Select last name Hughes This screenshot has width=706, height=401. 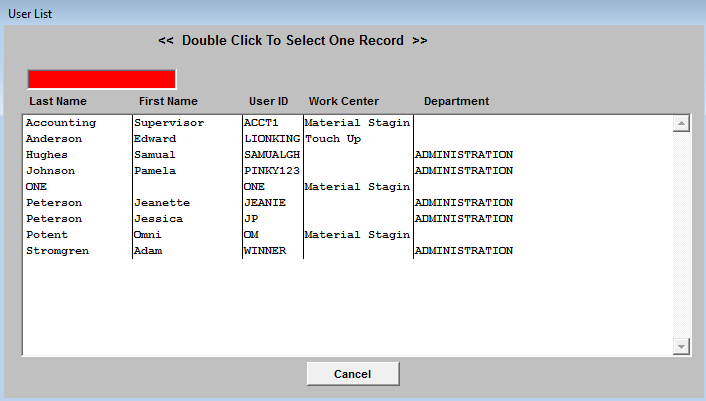(x=47, y=155)
